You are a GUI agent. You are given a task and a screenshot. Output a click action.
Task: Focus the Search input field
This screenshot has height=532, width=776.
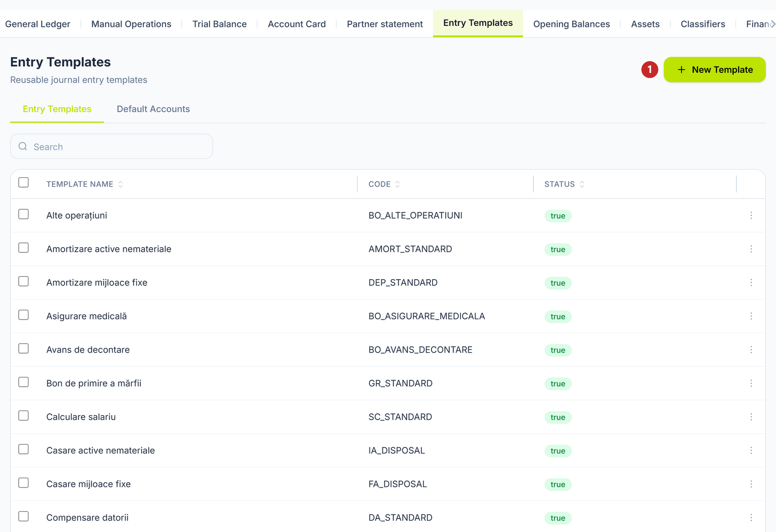112,146
